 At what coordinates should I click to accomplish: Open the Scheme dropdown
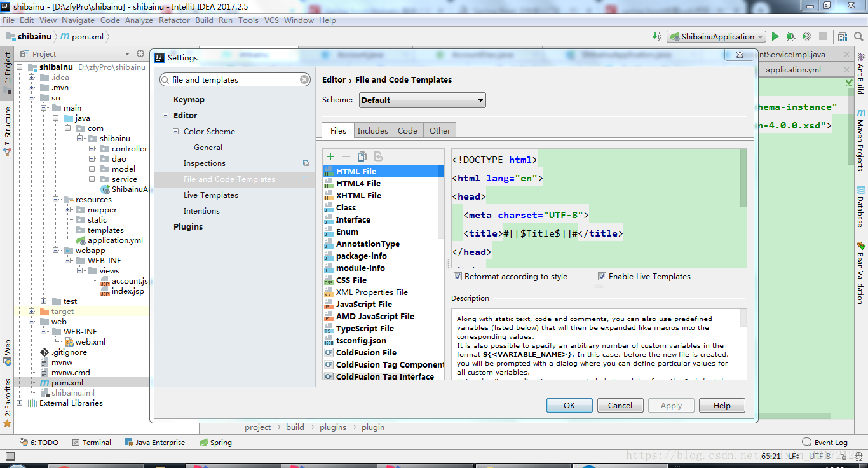[x=423, y=100]
